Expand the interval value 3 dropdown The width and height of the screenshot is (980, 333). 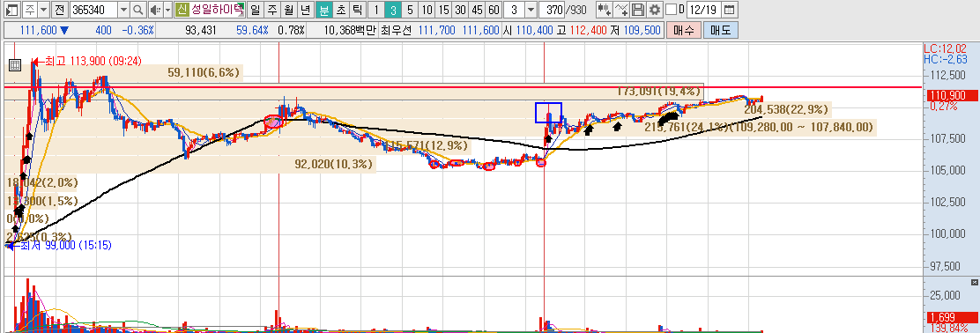point(530,10)
